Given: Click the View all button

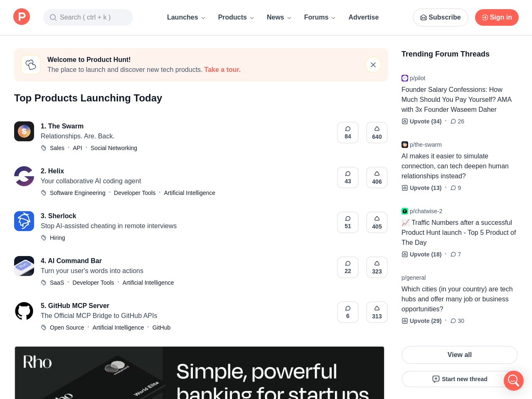Looking at the screenshot, I should pos(459,355).
